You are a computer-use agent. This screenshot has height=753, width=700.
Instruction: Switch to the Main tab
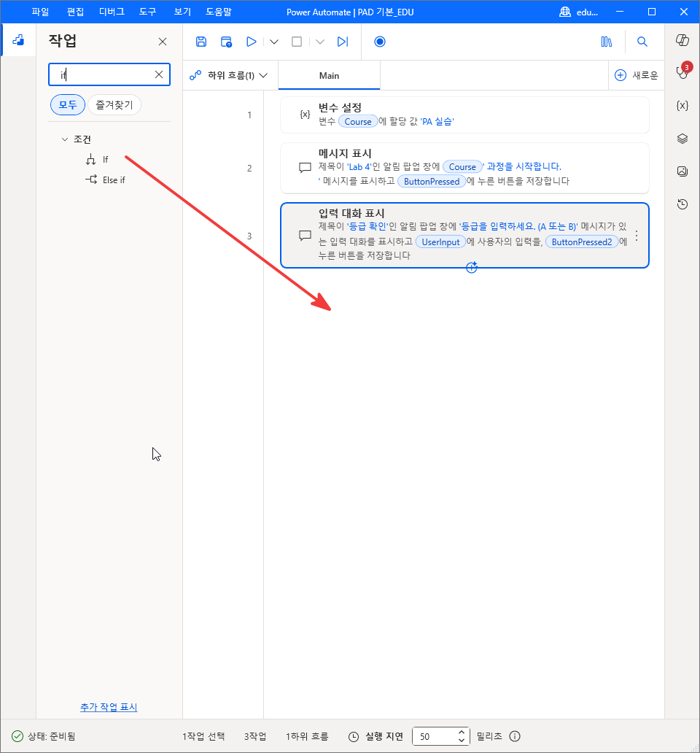coord(329,75)
